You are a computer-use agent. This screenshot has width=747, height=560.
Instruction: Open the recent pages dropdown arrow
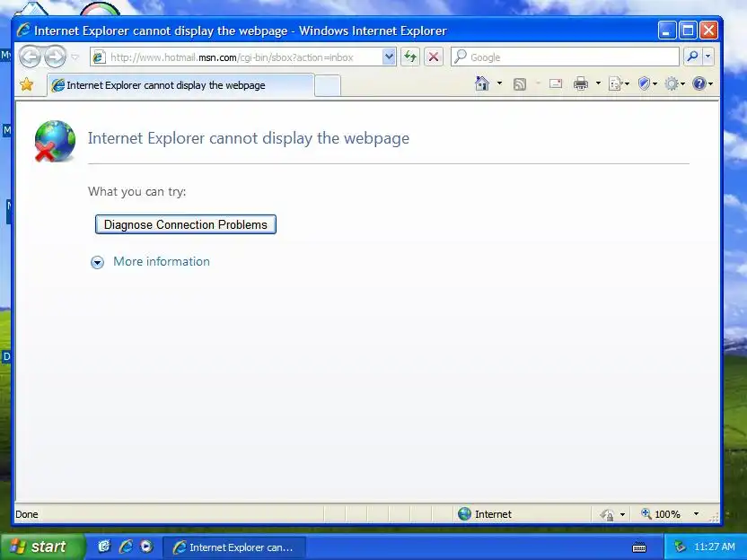click(75, 57)
